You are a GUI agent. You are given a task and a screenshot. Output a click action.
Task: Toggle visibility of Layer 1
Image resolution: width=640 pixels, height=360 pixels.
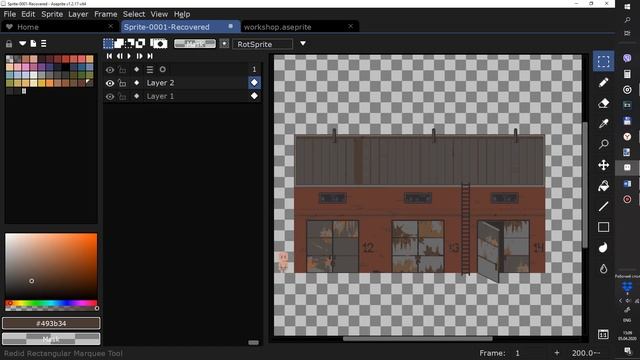coord(110,97)
